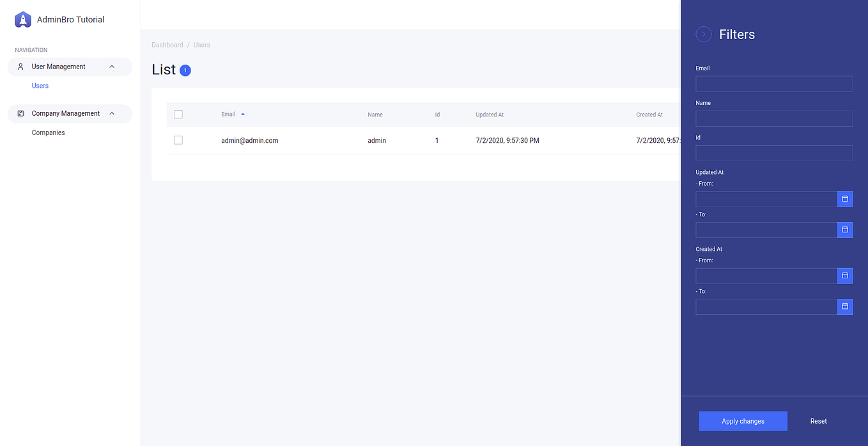The height and width of the screenshot is (446, 868).
Task: Click the Name filter input field
Action: pyautogui.click(x=774, y=118)
